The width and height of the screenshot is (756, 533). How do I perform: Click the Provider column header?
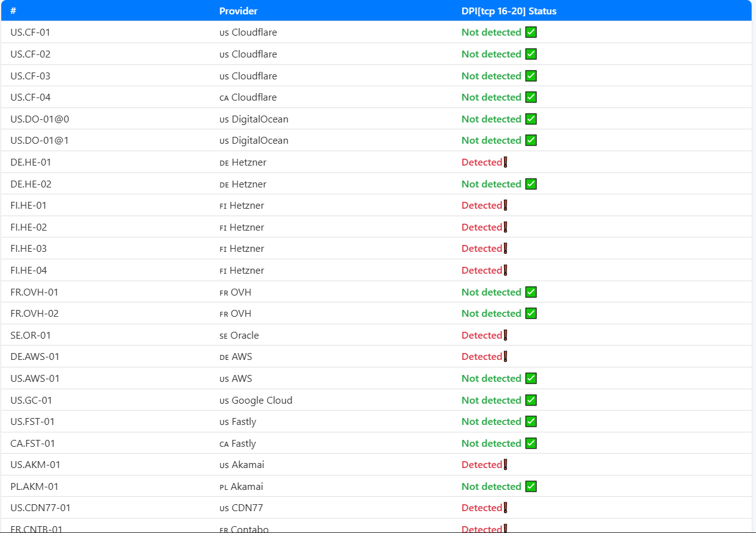(x=238, y=11)
